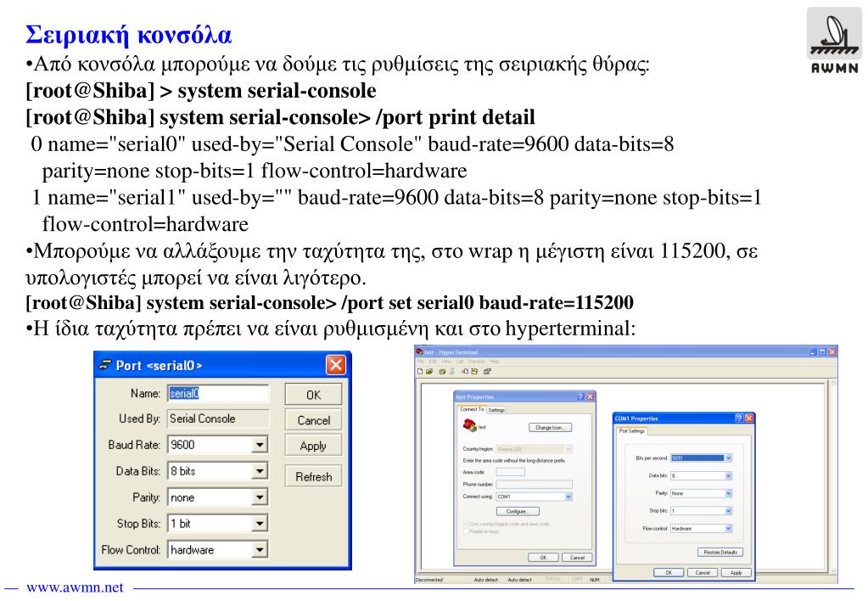Click the Receive icon in HyperTerminal toolbar
This screenshot has width=868, height=601.
[x=474, y=371]
